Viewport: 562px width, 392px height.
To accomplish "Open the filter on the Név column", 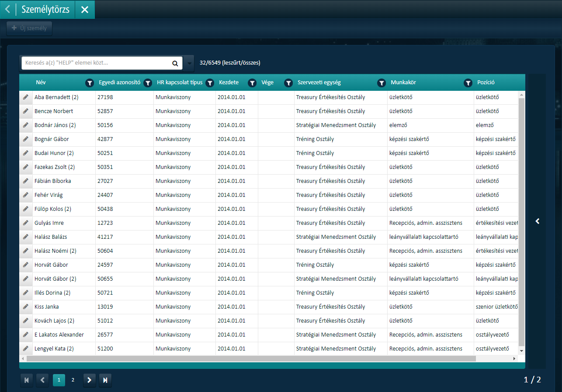I will pyautogui.click(x=90, y=83).
